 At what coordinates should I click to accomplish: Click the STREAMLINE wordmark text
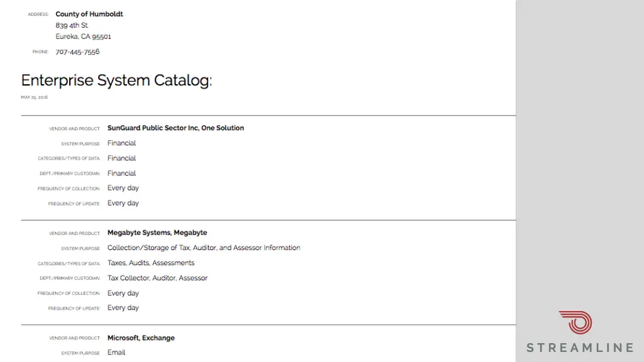[580, 348]
